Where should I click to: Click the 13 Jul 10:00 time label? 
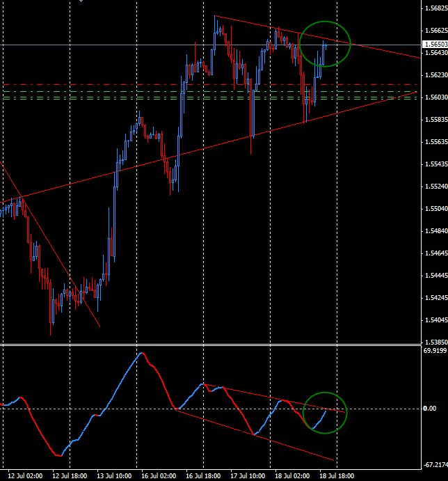[114, 476]
